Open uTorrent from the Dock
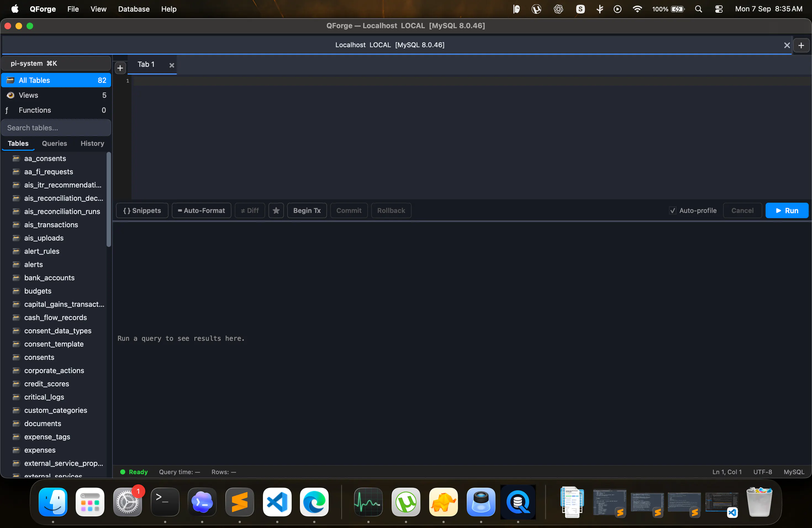812x528 pixels. coord(406,502)
